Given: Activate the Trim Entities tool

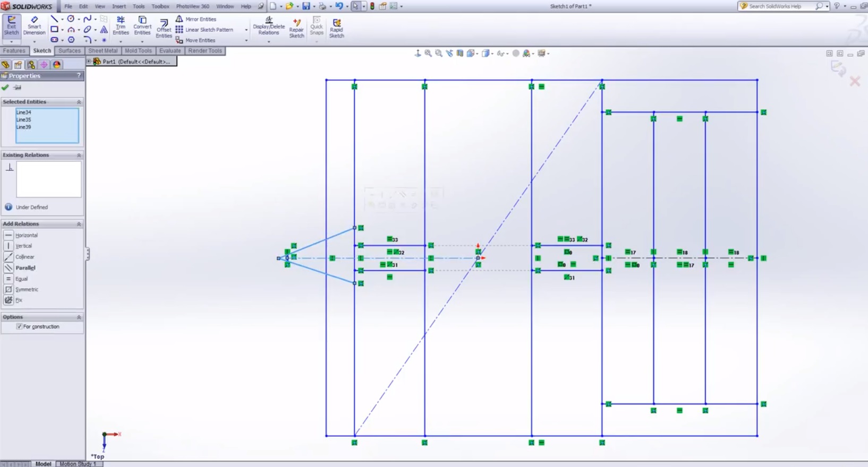Looking at the screenshot, I should pos(121,25).
